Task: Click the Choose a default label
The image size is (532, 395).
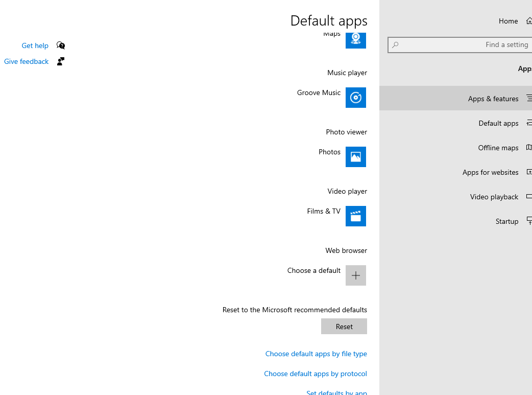Action: 314,270
